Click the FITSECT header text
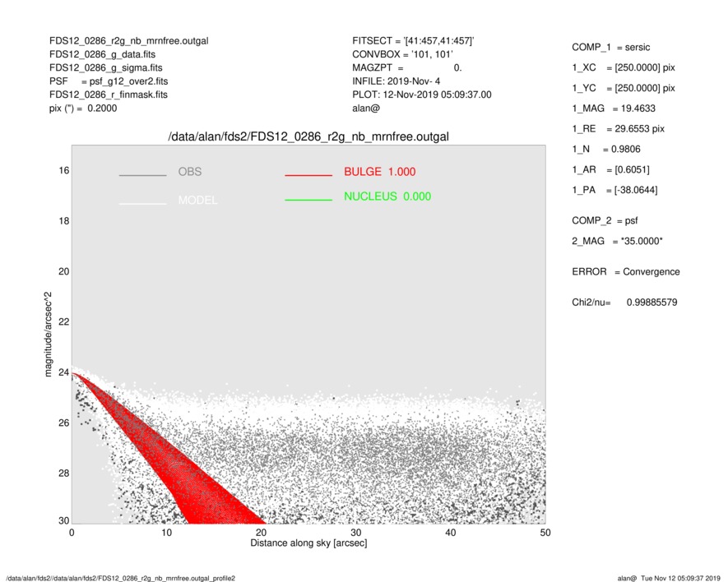The width and height of the screenshot is (728, 582). tap(413, 41)
